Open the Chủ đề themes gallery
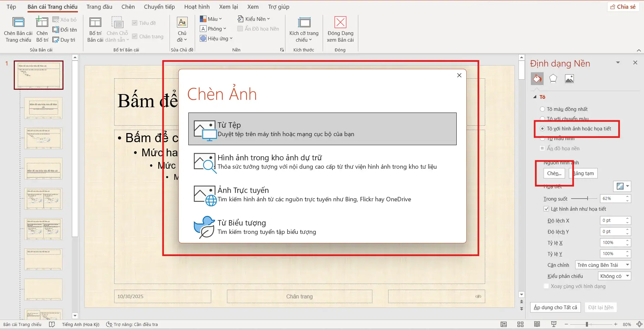This screenshot has width=644, height=330. [182, 30]
